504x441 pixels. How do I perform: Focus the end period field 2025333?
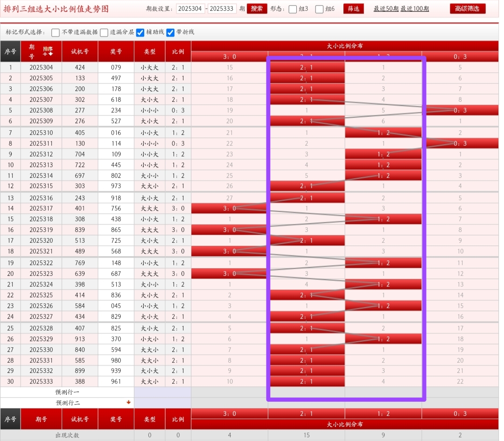pyautogui.click(x=222, y=9)
